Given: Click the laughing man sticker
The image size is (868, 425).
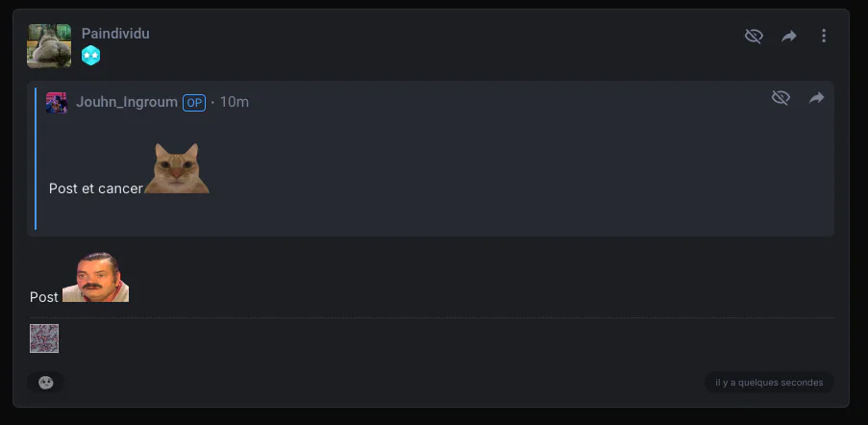Looking at the screenshot, I should coord(96,277).
